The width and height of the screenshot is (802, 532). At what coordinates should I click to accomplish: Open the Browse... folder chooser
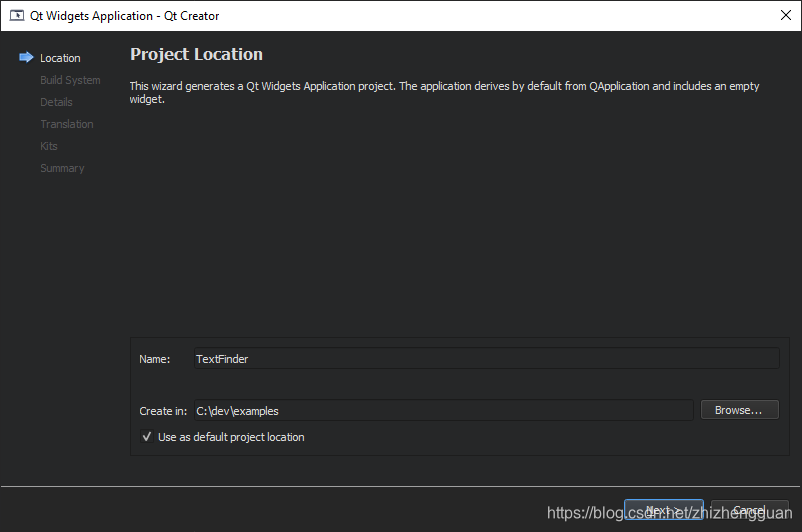(x=740, y=410)
